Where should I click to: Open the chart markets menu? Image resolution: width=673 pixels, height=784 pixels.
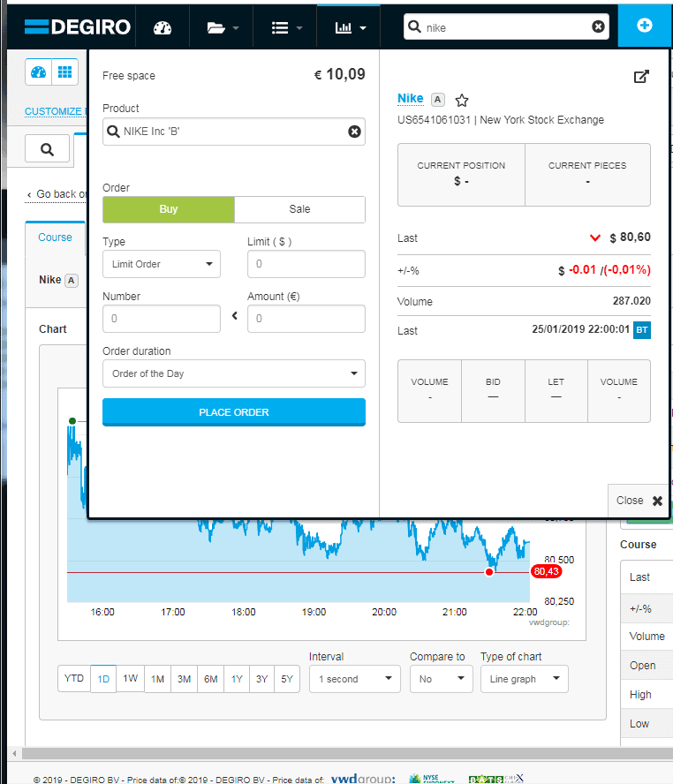(x=350, y=28)
